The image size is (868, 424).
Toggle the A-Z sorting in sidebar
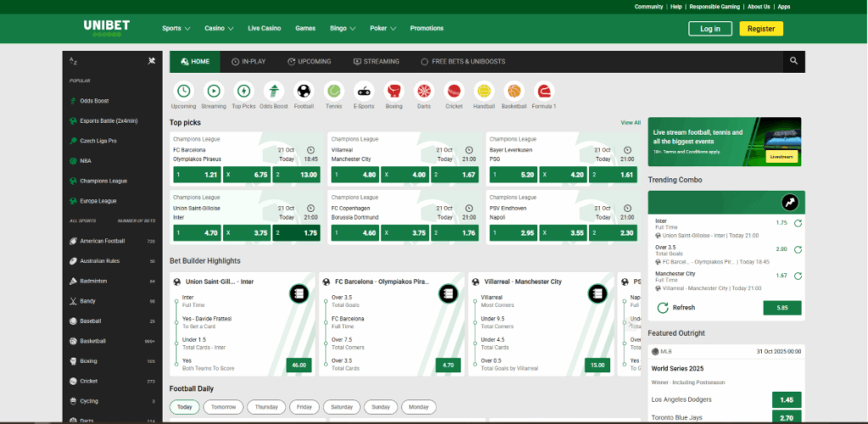pyautogui.click(x=73, y=61)
